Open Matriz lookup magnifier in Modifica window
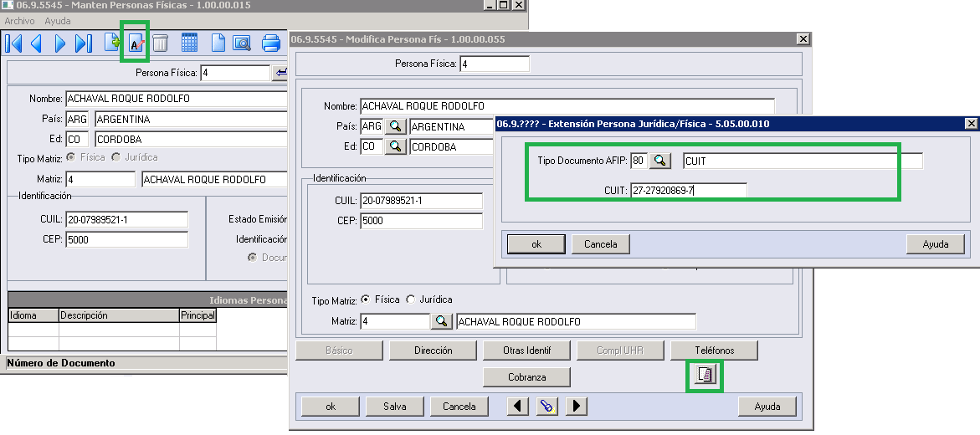Screen dimensions: 980x435 click(441, 321)
